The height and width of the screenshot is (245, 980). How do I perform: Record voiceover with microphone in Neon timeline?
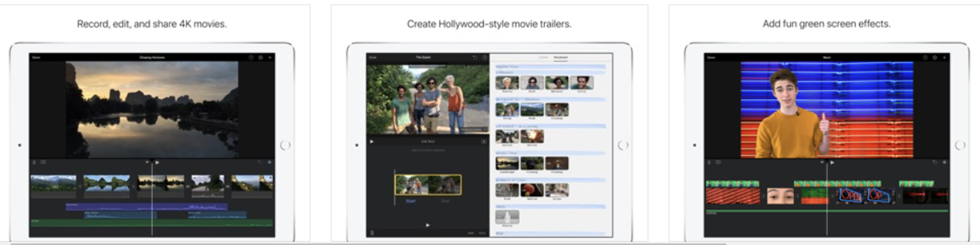[710, 162]
